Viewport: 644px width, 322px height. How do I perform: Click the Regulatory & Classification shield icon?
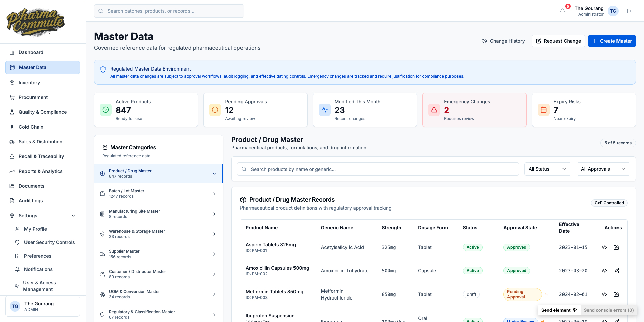click(102, 315)
